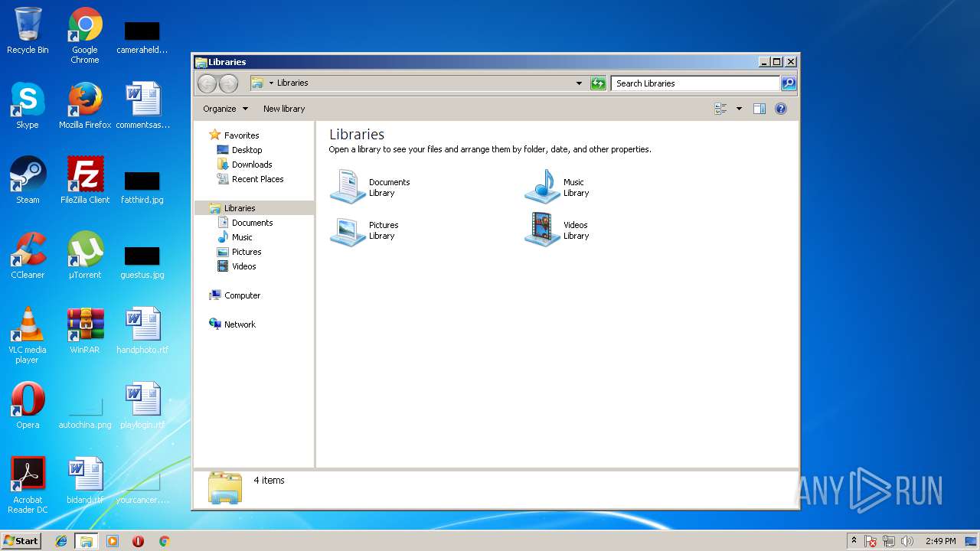Select the bidand.rtf desktop file
The image size is (980, 551).
point(85,481)
